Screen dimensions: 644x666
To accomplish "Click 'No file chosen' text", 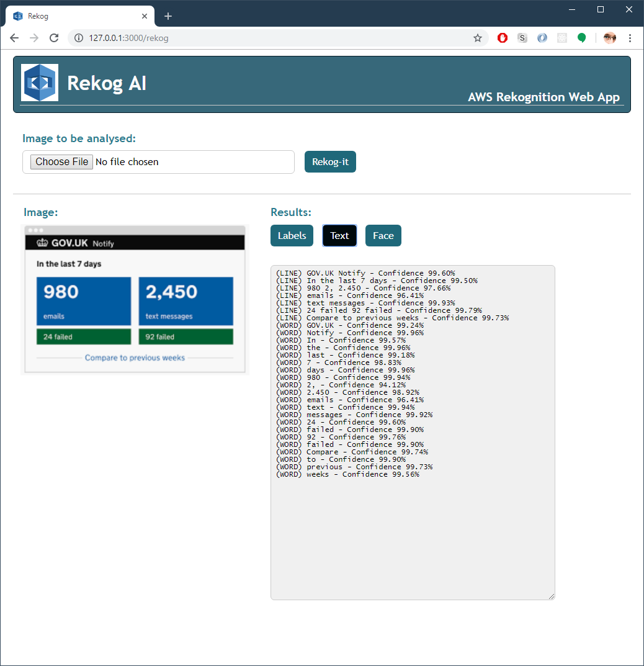I will click(127, 162).
